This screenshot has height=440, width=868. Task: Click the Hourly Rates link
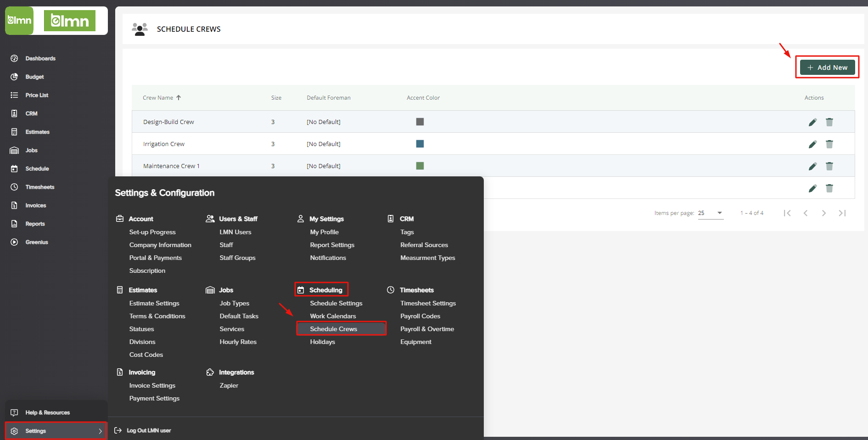(238, 342)
